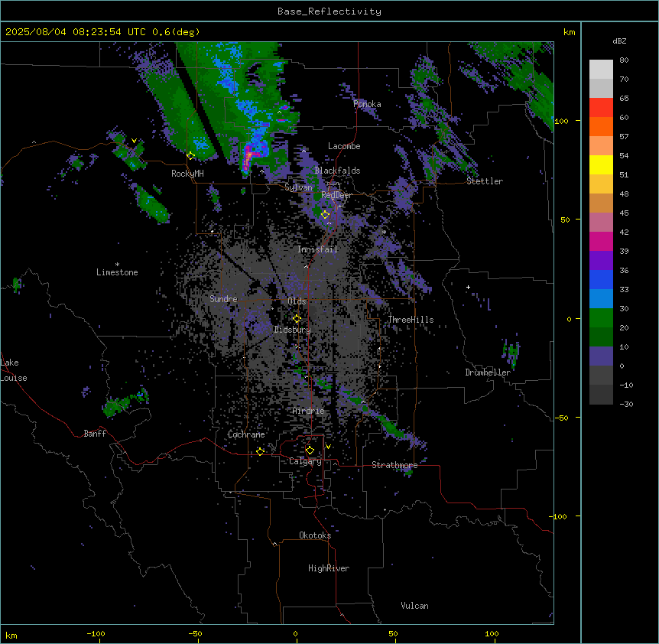The image size is (659, 644).
Task: Click the bright green 20-30 dBZ legend swatch
Action: [x=601, y=318]
